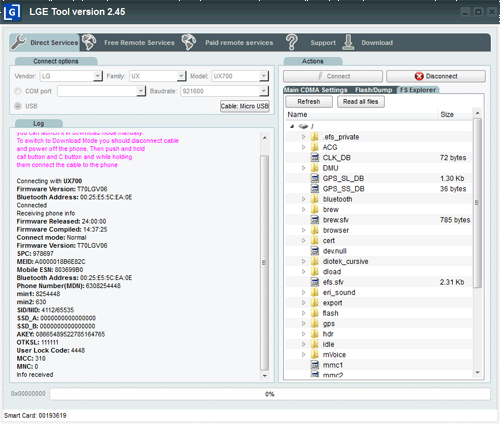Click the GPS_SL_DB file icon

point(315,178)
